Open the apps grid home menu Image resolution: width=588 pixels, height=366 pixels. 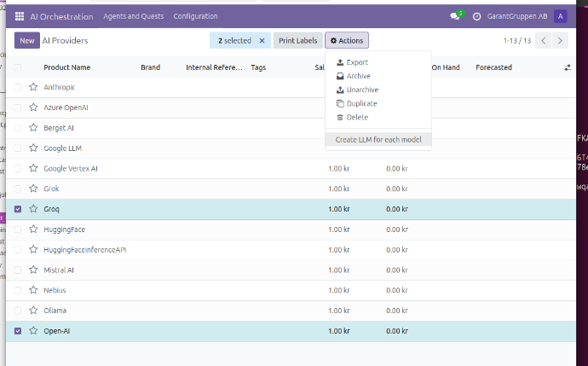pyautogui.click(x=20, y=16)
